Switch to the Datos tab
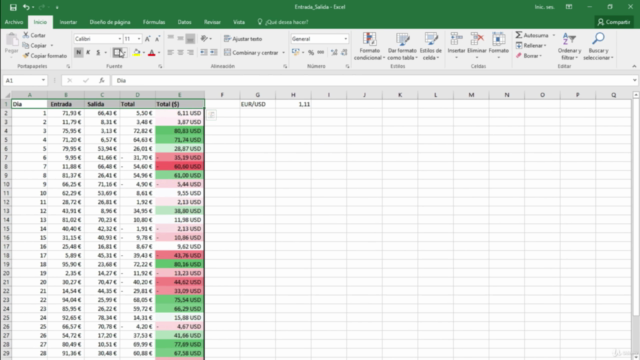Viewport: 640px width, 360px height. click(184, 22)
